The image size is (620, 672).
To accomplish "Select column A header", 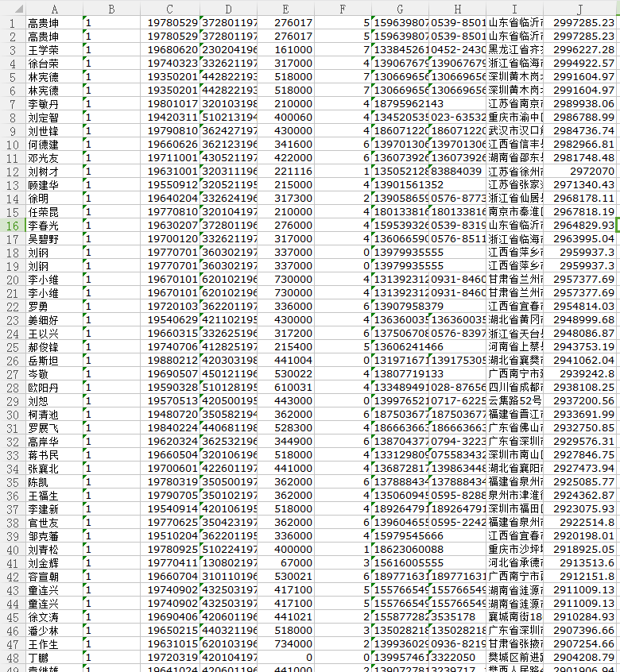I will pyautogui.click(x=54, y=9).
